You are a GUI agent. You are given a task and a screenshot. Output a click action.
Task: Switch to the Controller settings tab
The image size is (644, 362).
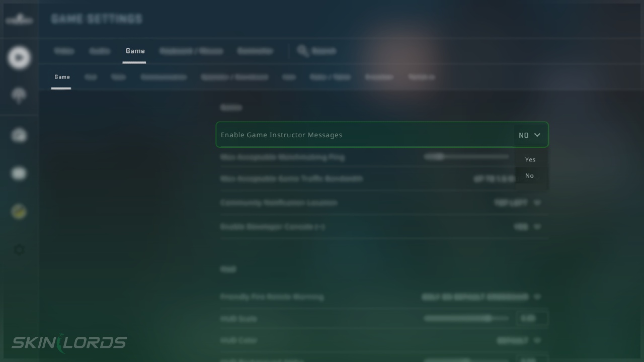pyautogui.click(x=255, y=51)
